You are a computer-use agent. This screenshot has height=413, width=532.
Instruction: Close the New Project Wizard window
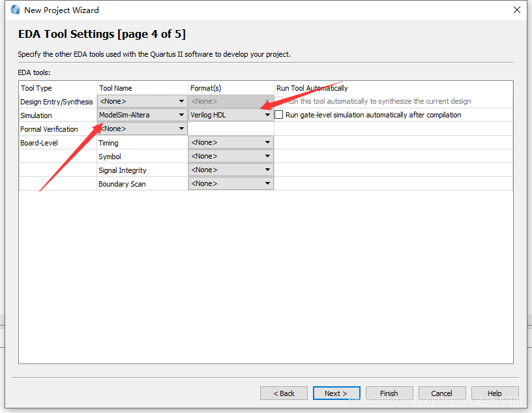tap(517, 10)
